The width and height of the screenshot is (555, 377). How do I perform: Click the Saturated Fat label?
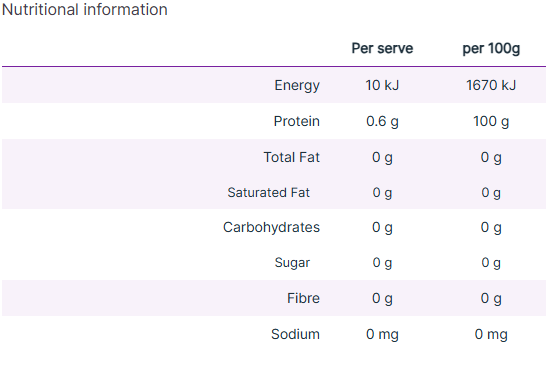269,193
